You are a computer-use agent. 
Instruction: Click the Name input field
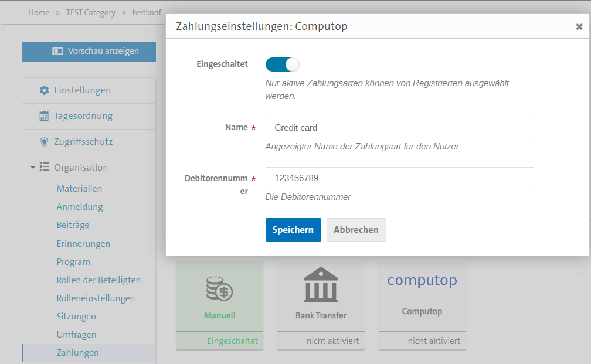[399, 127]
